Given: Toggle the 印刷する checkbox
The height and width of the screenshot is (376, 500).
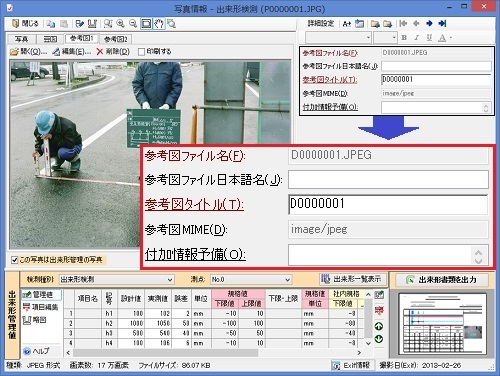Looking at the screenshot, I should pos(141,52).
